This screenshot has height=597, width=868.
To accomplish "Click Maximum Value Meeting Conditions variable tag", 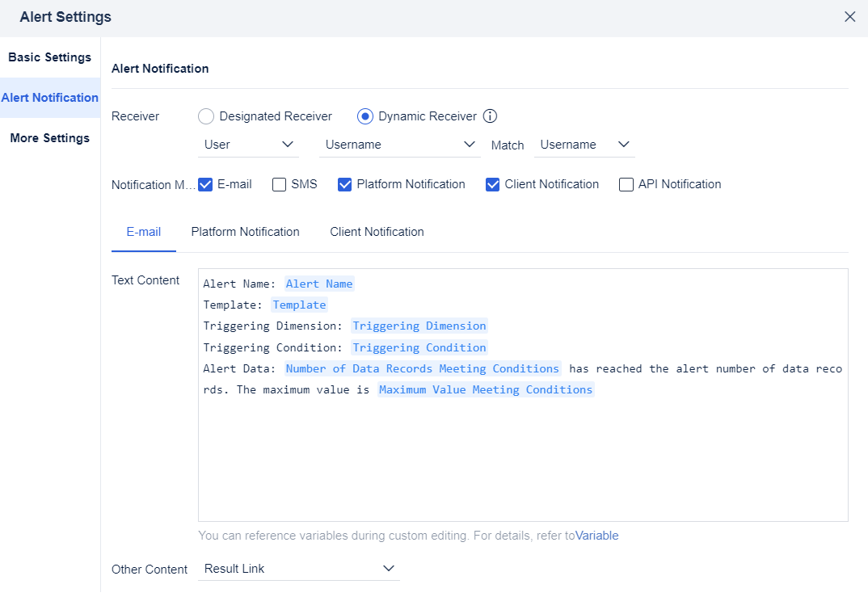I will [x=486, y=389].
